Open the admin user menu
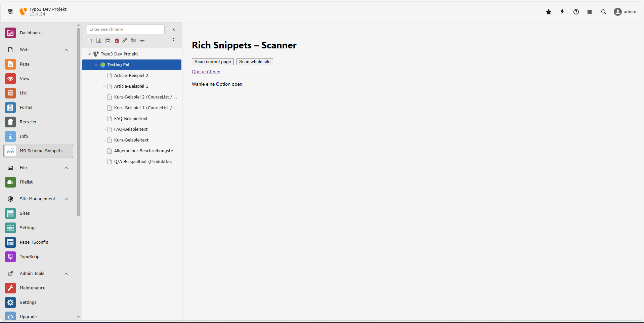Screen dimensions: 644x323 click(x=625, y=11)
